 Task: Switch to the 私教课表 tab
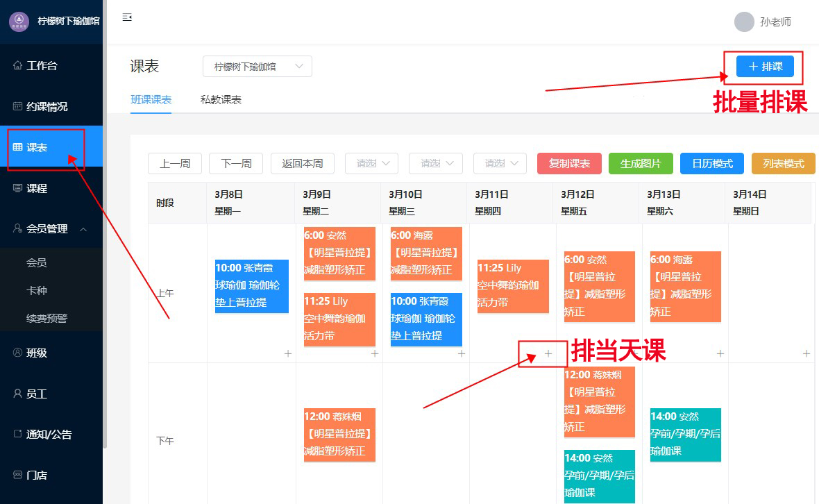221,100
